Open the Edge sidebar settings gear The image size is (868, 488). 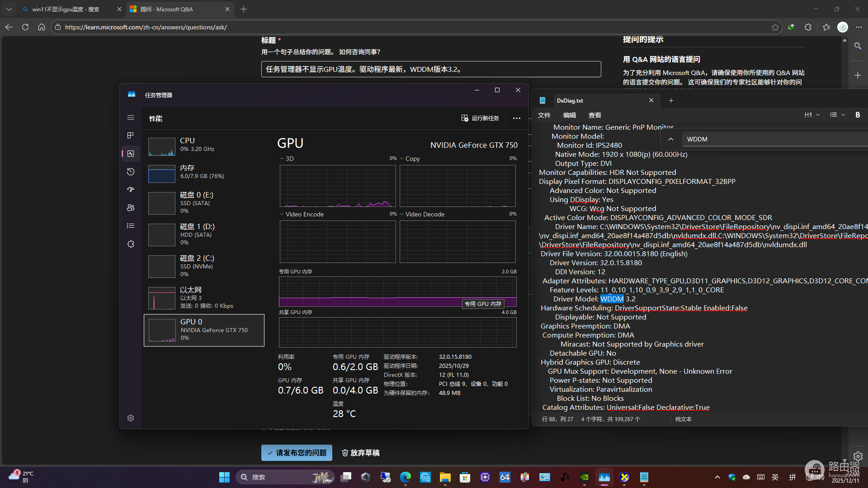point(858,456)
